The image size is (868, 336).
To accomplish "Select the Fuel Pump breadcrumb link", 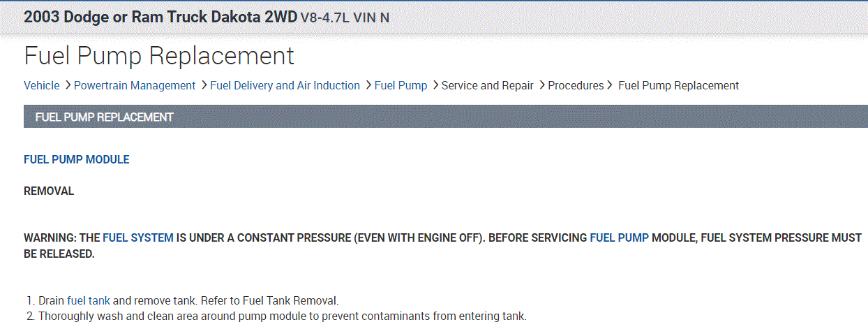I will point(401,85).
